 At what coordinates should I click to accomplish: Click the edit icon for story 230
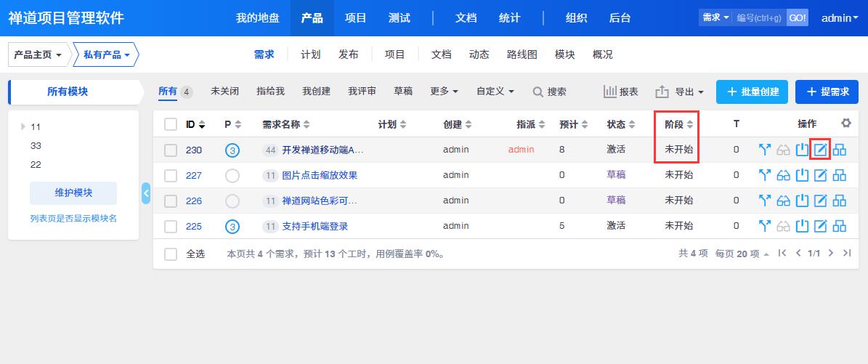pyautogui.click(x=820, y=150)
